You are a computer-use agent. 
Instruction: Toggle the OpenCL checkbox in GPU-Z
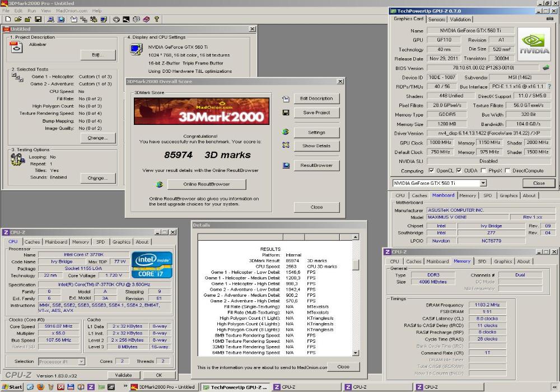pyautogui.click(x=431, y=170)
